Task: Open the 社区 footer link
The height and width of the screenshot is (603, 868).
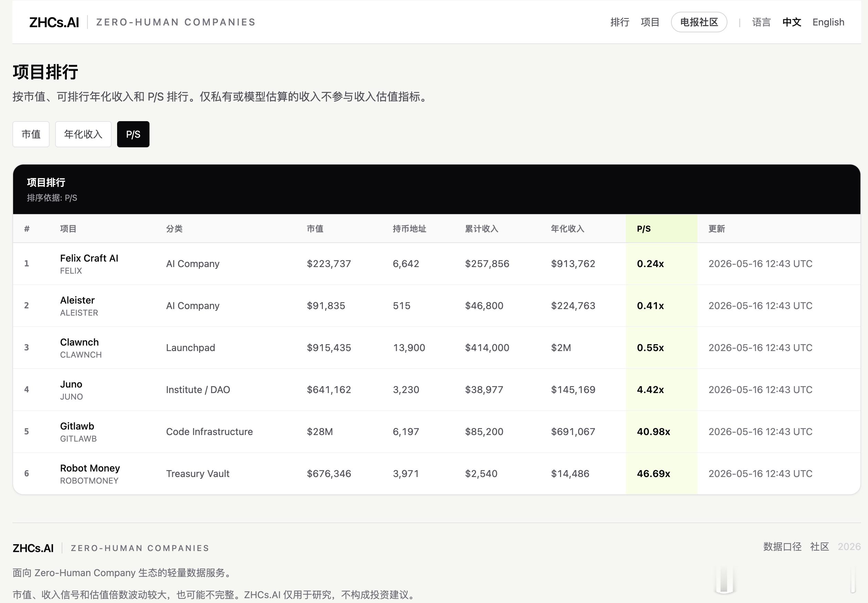Action: point(820,547)
